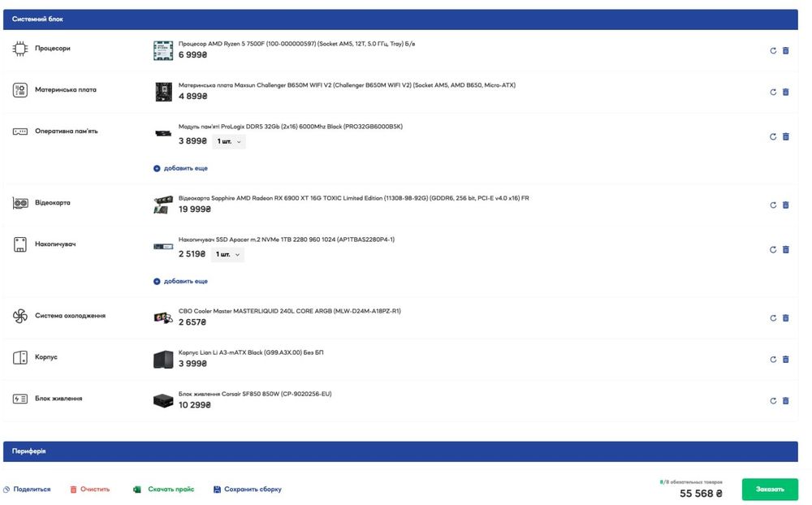Screen dimensions: 812x505
Task: Click Очистить to clear the build
Action: pos(90,489)
